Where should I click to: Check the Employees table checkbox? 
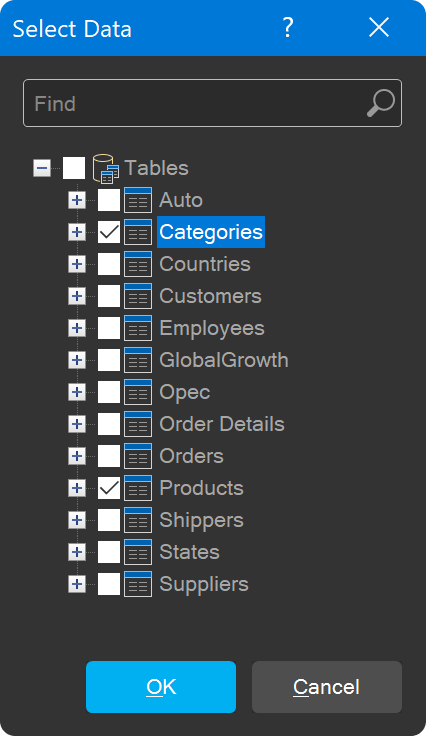pos(109,328)
